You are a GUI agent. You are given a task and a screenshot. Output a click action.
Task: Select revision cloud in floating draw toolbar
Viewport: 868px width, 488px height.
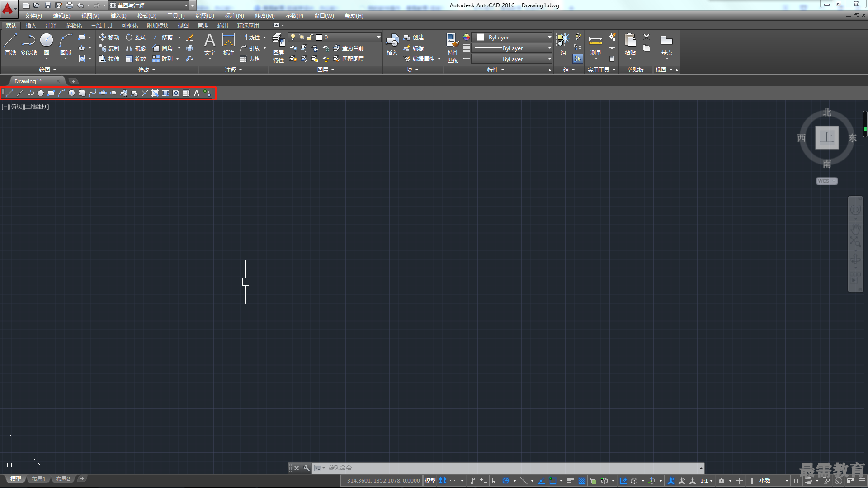(82, 93)
